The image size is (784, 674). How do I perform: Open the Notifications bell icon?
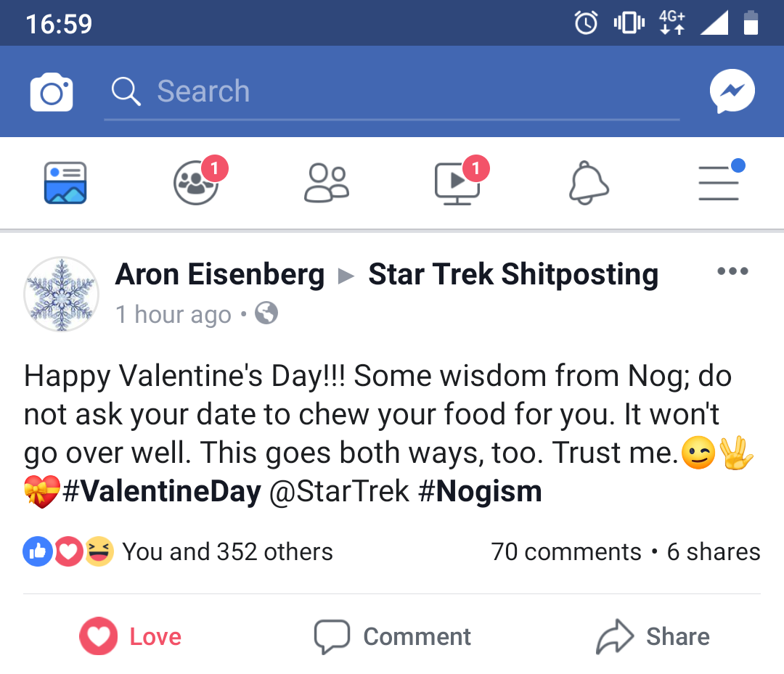(589, 183)
